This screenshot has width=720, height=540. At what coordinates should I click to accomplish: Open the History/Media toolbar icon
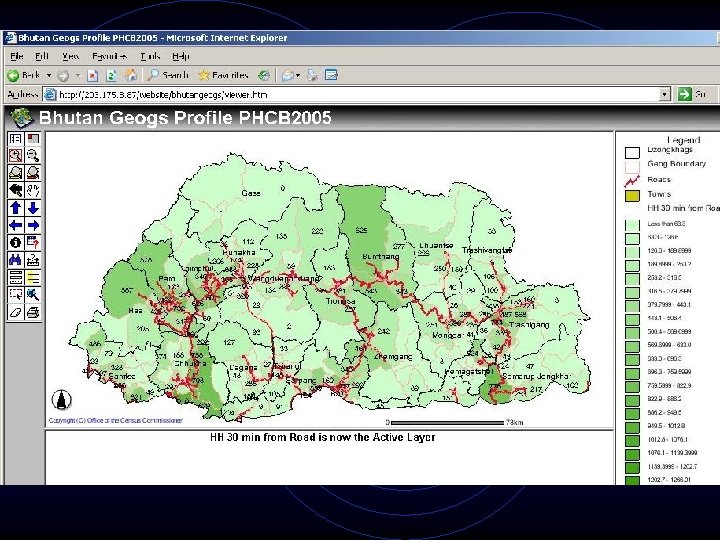(x=264, y=75)
